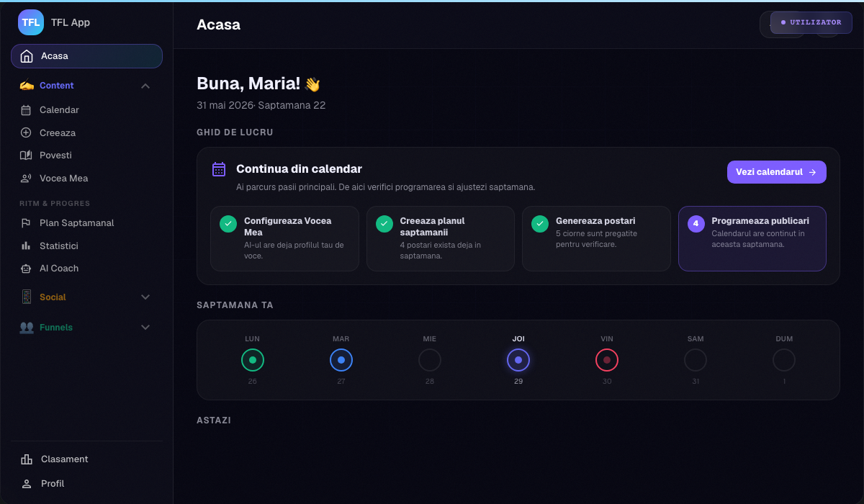Go to Creeaza in the sidebar

[86, 132]
